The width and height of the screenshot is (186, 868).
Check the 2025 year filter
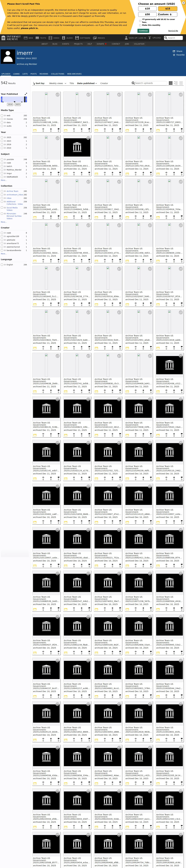[2, 137]
